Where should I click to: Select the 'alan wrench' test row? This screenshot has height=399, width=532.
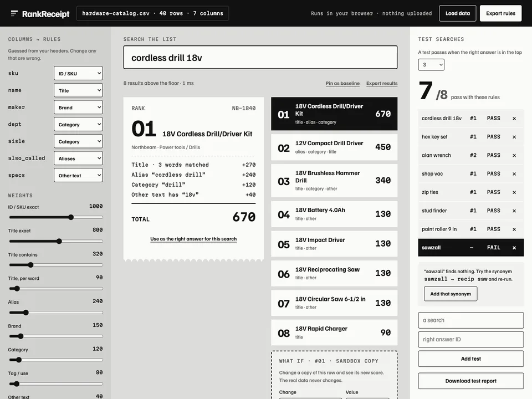(x=470, y=155)
